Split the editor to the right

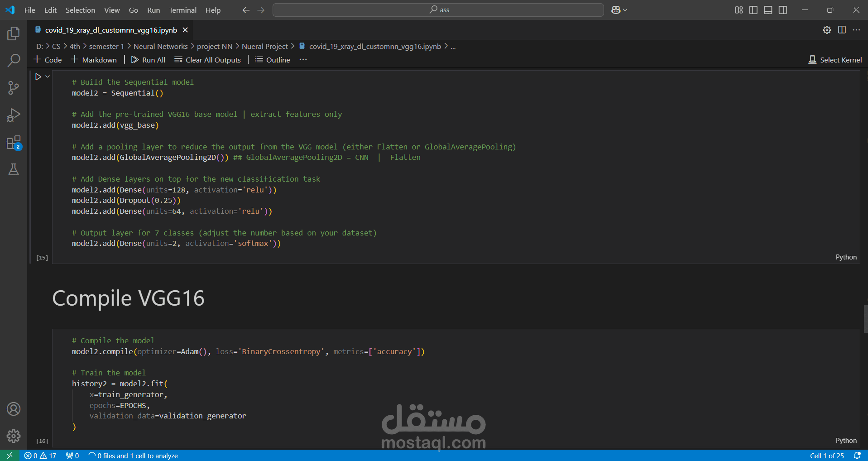842,30
